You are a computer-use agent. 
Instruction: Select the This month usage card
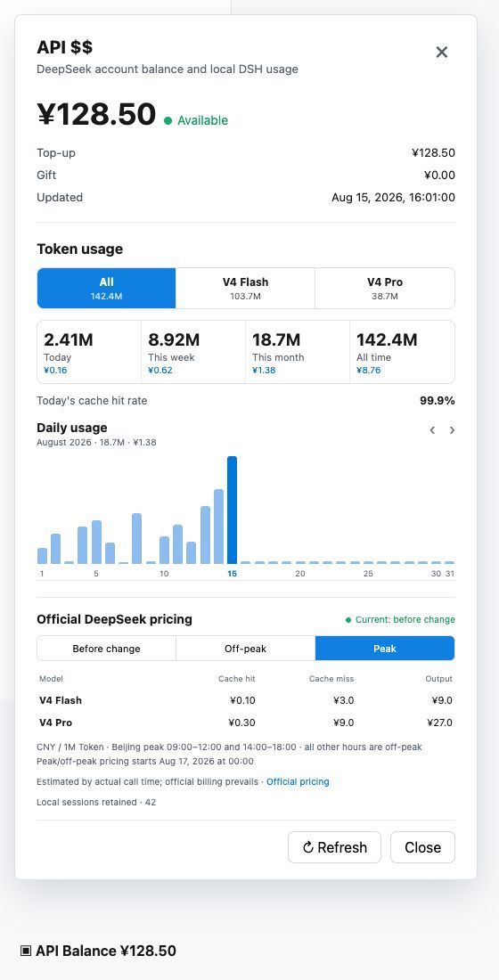coord(298,352)
